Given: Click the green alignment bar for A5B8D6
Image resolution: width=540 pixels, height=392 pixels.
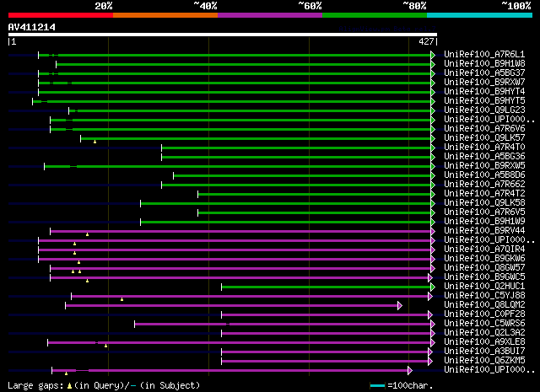Looking at the screenshot, I should coord(302,176).
